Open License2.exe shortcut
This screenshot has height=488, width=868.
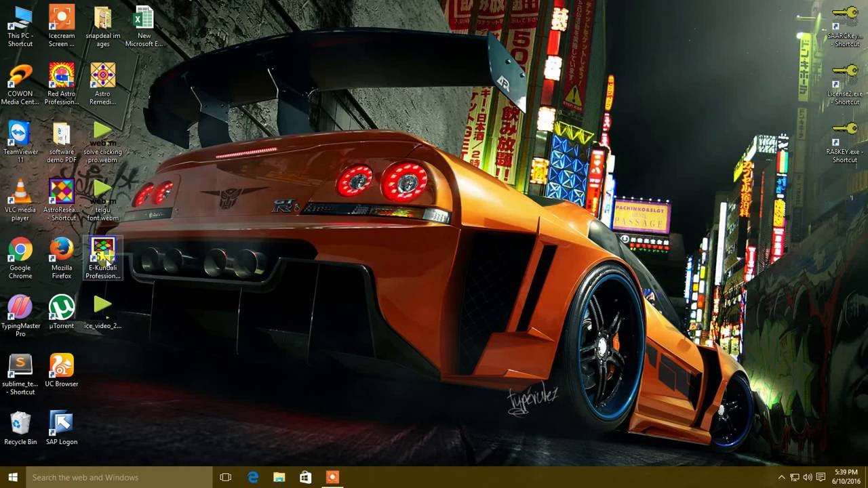[x=845, y=85]
